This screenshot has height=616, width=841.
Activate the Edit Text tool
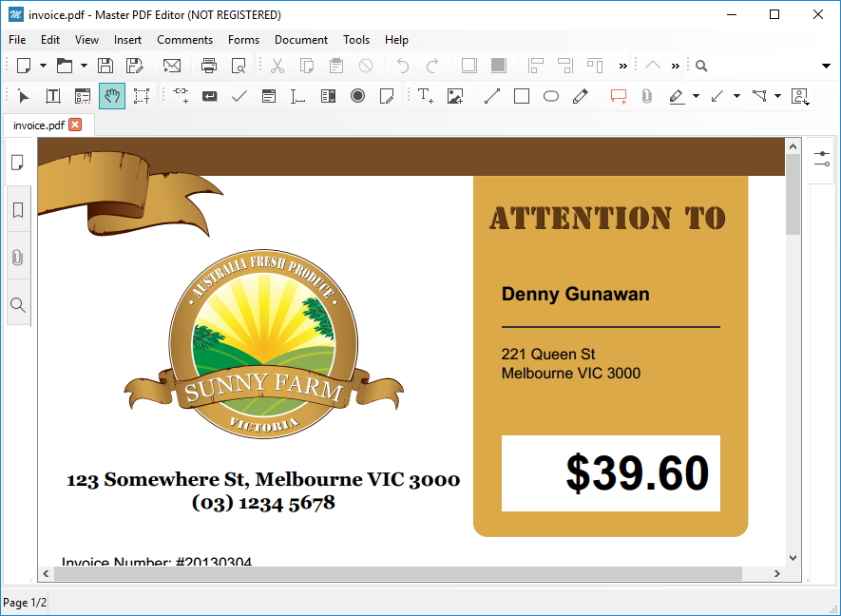(53, 95)
